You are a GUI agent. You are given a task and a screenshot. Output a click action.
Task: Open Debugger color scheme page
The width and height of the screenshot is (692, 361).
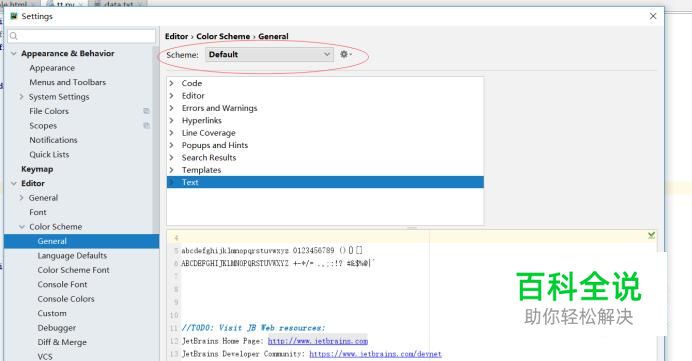(x=56, y=328)
